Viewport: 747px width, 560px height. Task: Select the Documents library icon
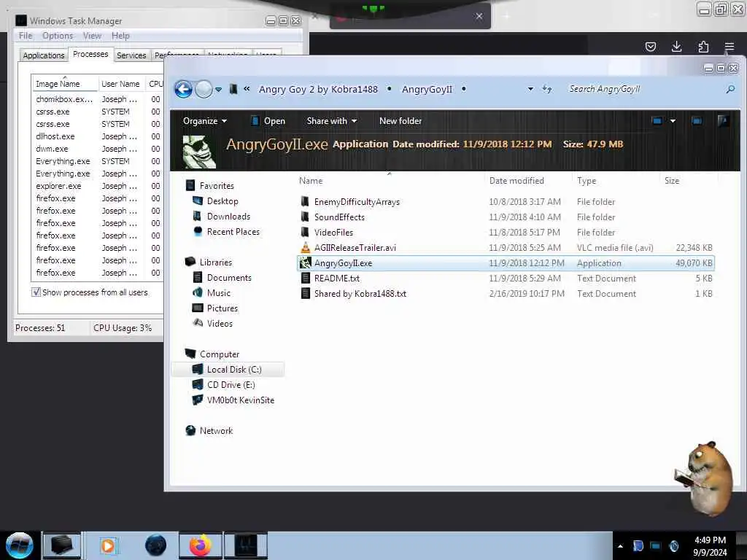[x=197, y=277]
